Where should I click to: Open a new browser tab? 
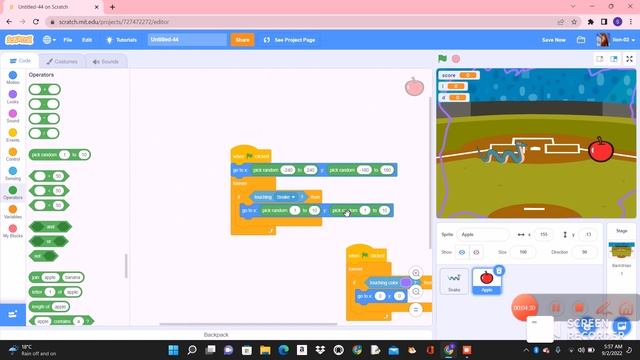112,7
